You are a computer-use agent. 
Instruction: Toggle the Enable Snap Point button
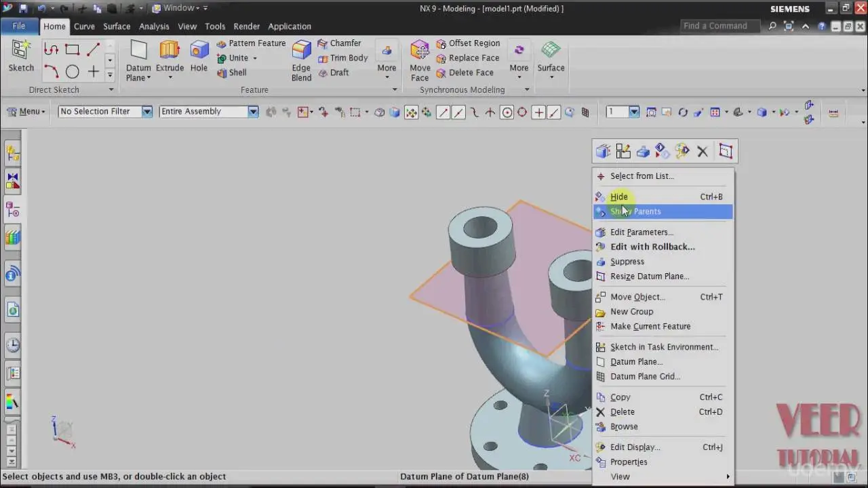click(x=411, y=113)
